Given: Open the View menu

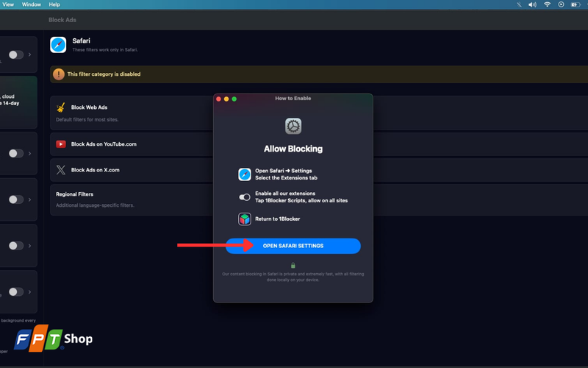Looking at the screenshot, I should (8, 4).
